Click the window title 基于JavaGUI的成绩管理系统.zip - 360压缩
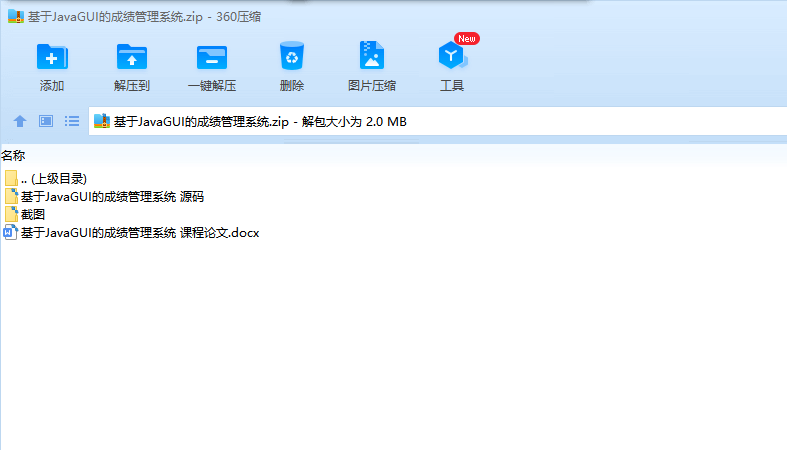 coord(144,17)
